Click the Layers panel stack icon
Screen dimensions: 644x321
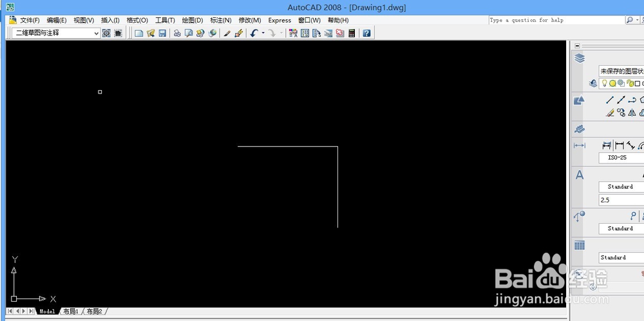pos(580,59)
